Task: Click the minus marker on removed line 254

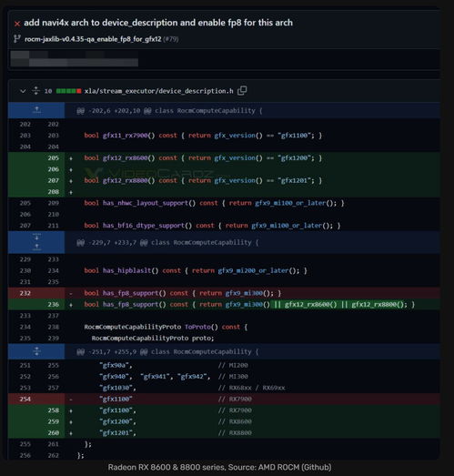Action: click(71, 400)
